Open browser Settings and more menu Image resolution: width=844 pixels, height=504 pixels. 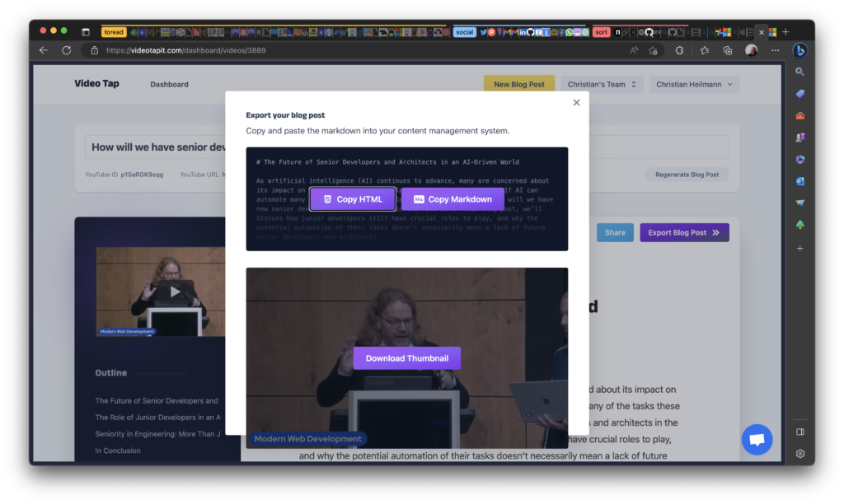pyautogui.click(x=775, y=50)
